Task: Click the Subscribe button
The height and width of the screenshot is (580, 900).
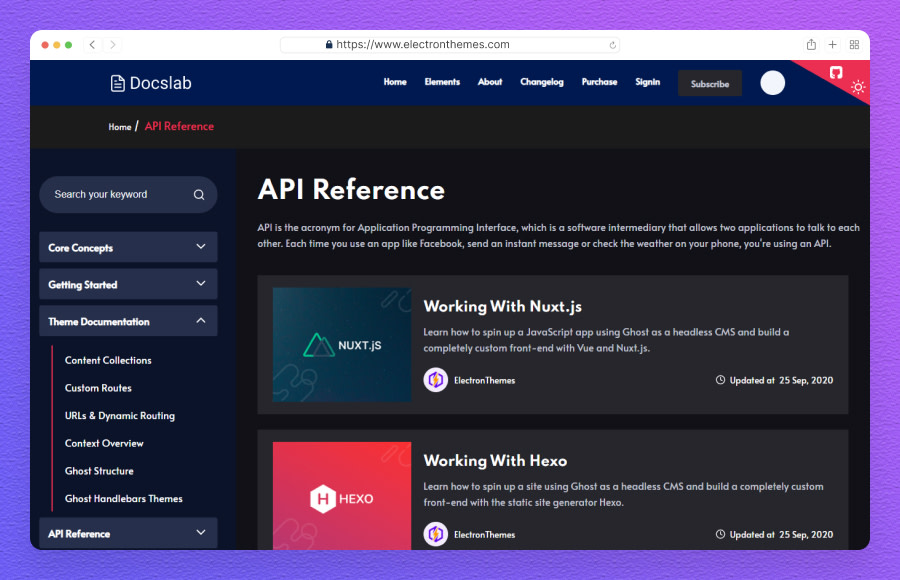Action: pos(709,83)
